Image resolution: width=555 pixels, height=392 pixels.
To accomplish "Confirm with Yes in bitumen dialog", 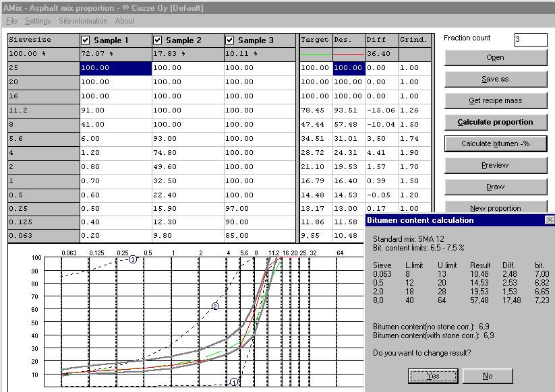I will click(x=433, y=376).
